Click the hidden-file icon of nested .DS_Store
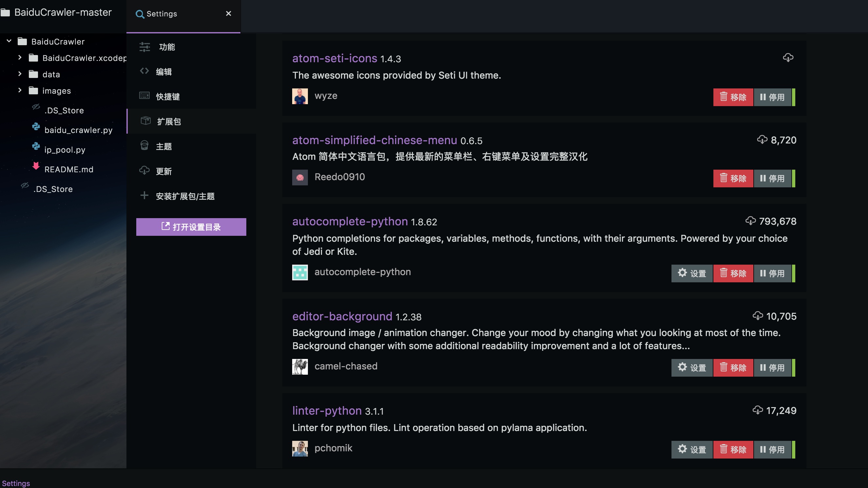 pyautogui.click(x=36, y=107)
